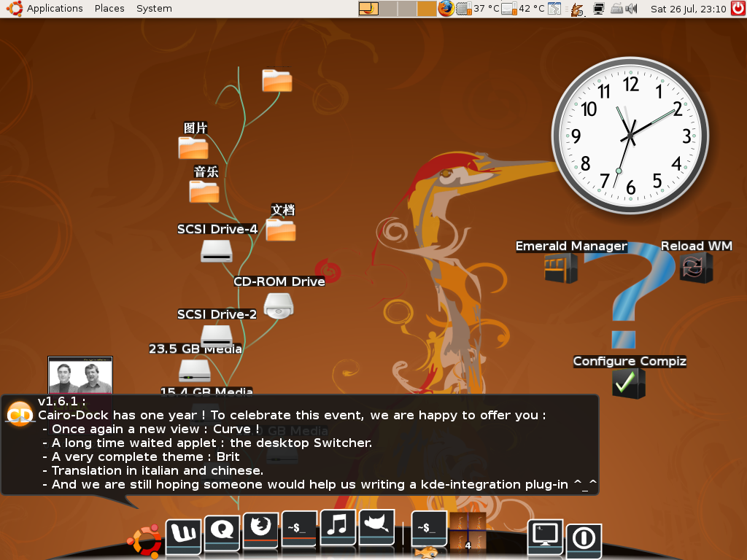Viewport: 747px width, 560px height.
Task: Click the 'SCSI Drive-4' label
Action: pyautogui.click(x=217, y=229)
